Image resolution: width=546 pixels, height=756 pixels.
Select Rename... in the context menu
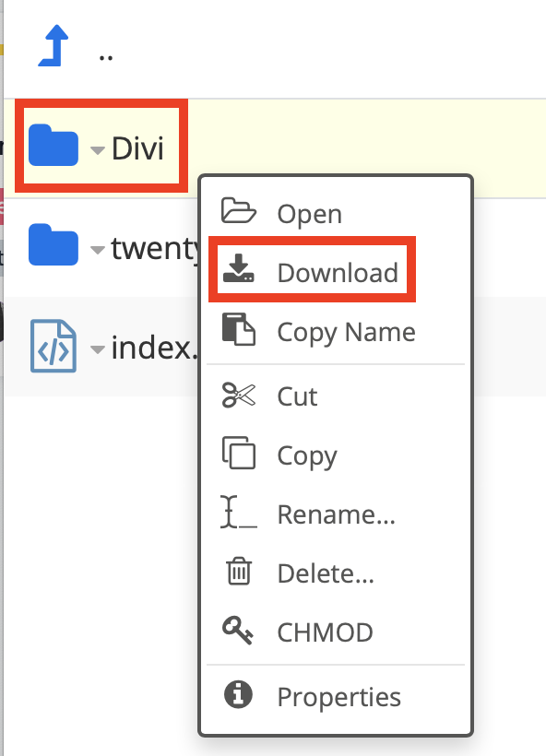(x=335, y=514)
